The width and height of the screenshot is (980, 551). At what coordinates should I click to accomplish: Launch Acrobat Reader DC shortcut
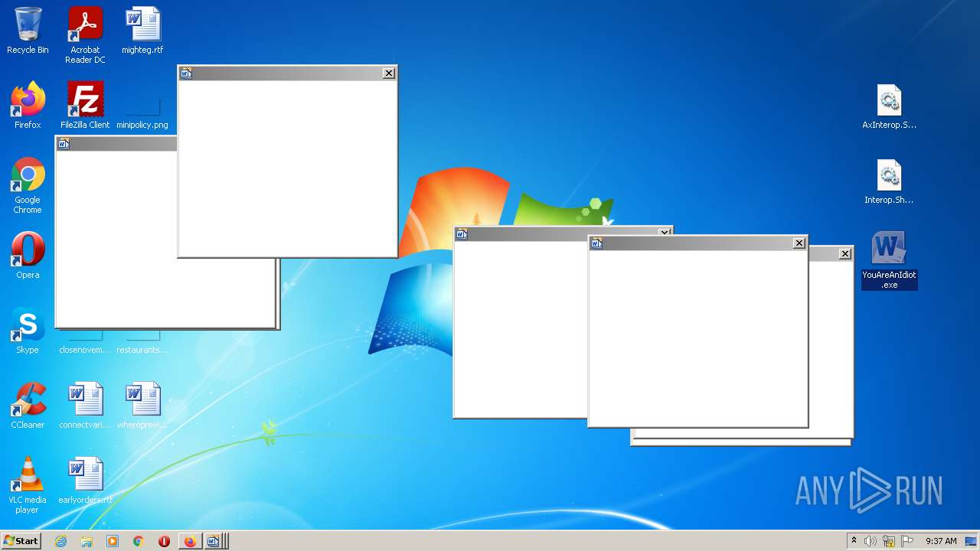coord(85,35)
